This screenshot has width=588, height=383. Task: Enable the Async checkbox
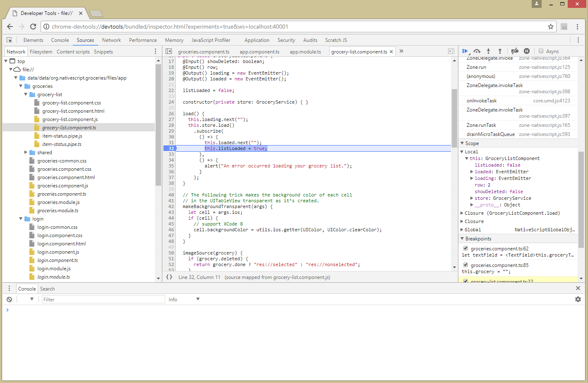point(541,51)
